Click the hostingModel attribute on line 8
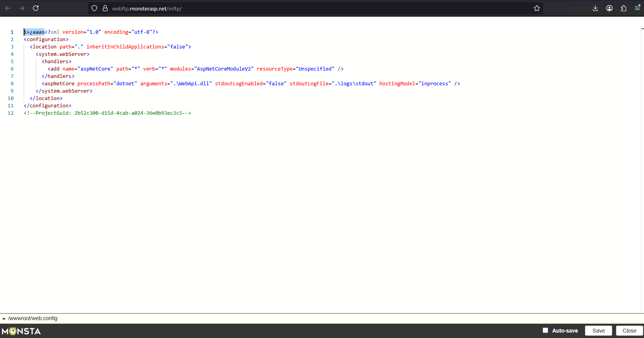This screenshot has width=644, height=338. coord(397,84)
